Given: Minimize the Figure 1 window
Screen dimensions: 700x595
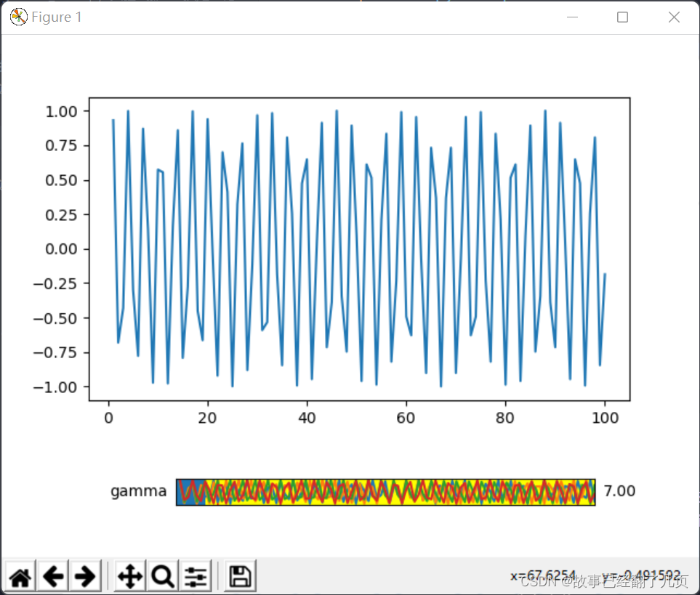Looking at the screenshot, I should tap(572, 17).
